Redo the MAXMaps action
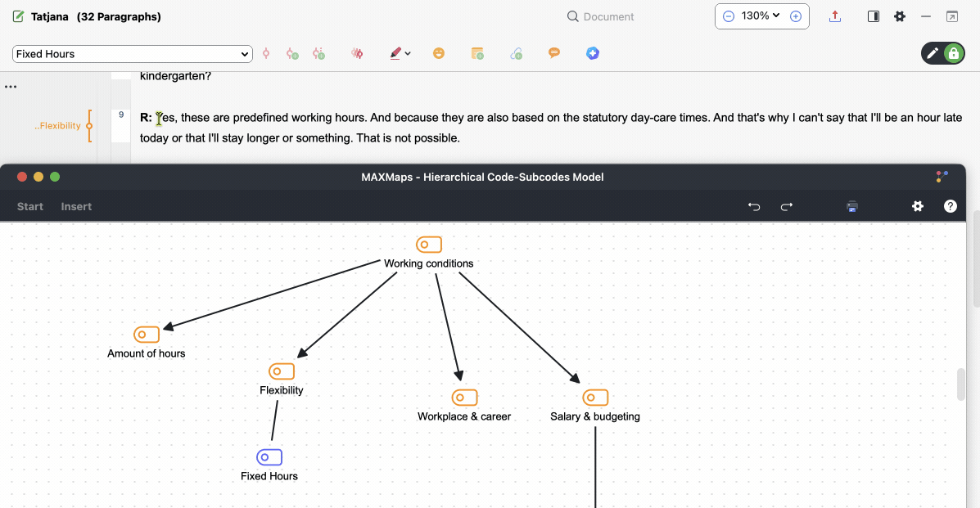The image size is (980, 508). [787, 206]
